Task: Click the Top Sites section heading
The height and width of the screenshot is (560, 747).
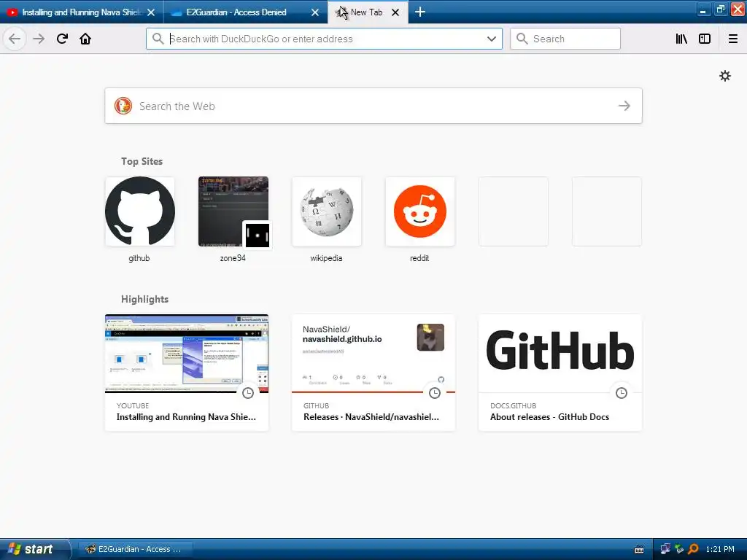Action: coord(142,161)
